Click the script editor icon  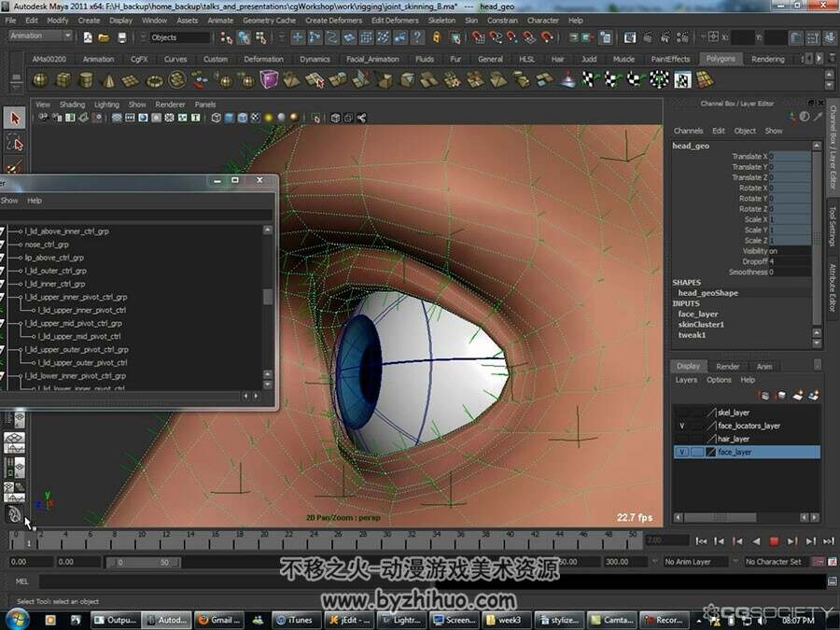(x=832, y=581)
